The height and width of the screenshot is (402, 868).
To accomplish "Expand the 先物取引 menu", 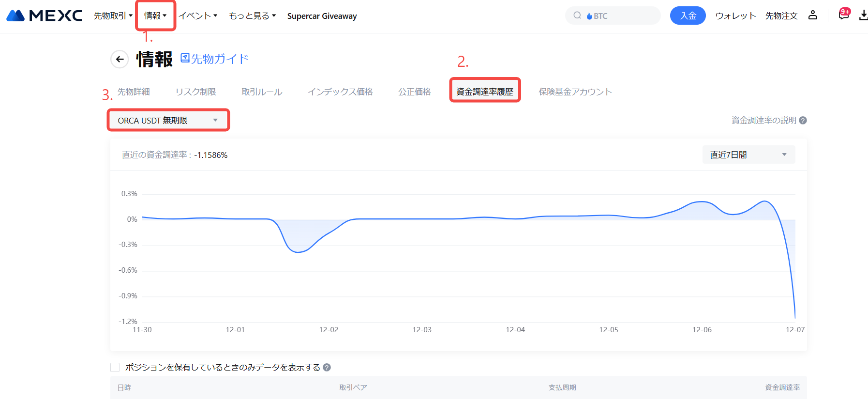I will 113,16.
